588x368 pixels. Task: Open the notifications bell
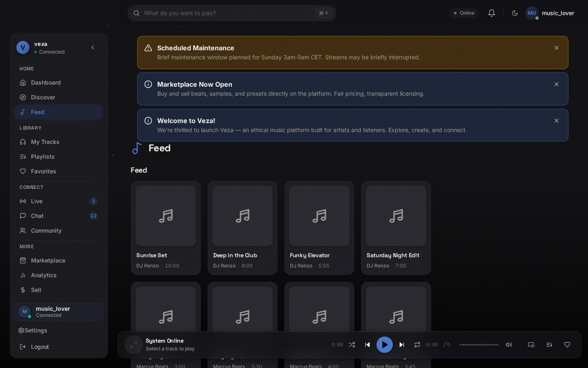coord(492,13)
